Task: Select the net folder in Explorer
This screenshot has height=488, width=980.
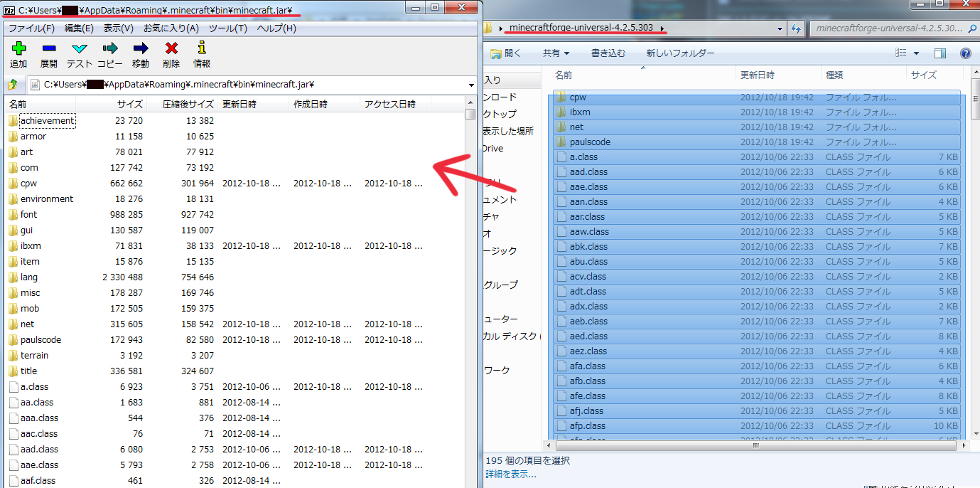Action: click(x=757, y=127)
